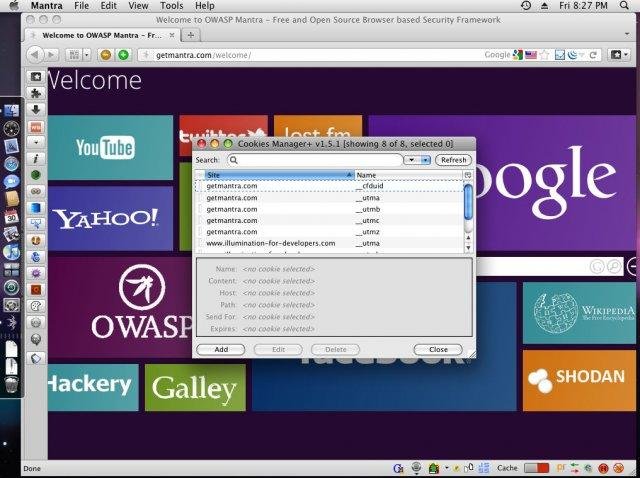Open the Galley tile
Image resolution: width=640 pixels, height=478 pixels.
pyautogui.click(x=195, y=387)
